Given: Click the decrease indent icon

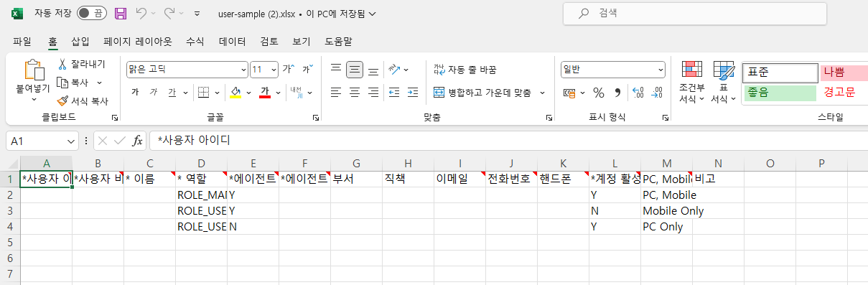Looking at the screenshot, I should point(393,92).
